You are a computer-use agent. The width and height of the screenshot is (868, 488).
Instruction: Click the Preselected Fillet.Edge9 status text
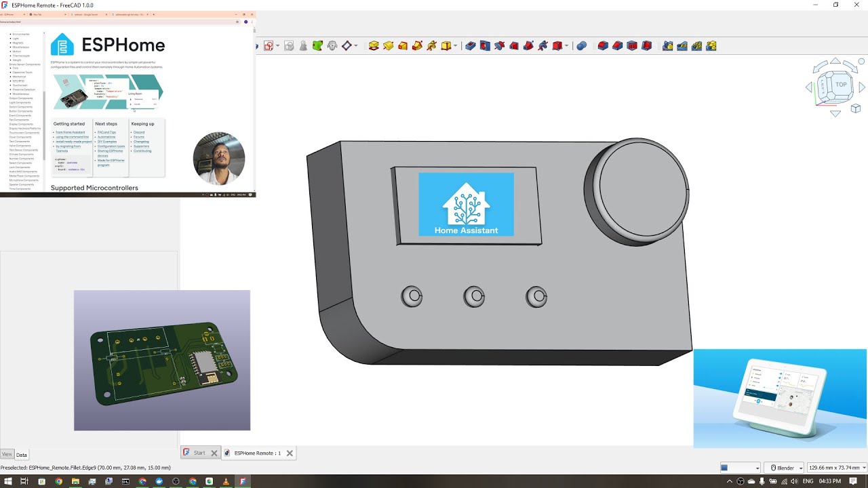85,468
